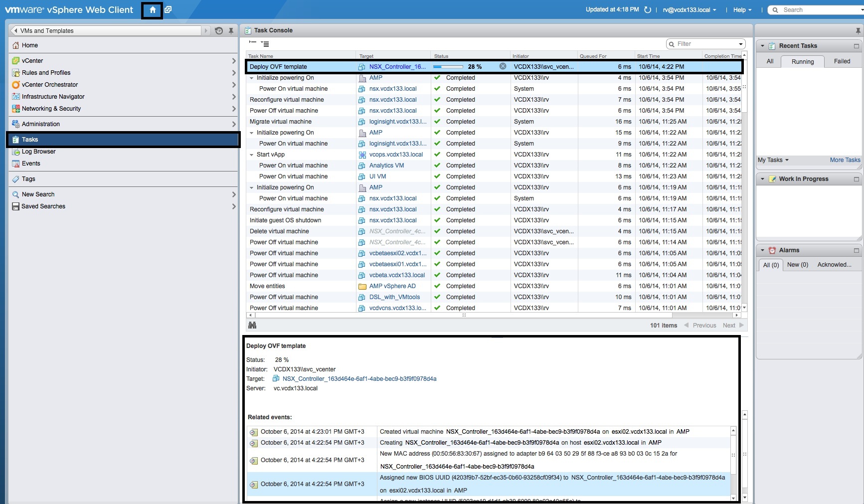Switch to the Failed tasks tab
Image resolution: width=864 pixels, height=504 pixels.
pyautogui.click(x=842, y=61)
